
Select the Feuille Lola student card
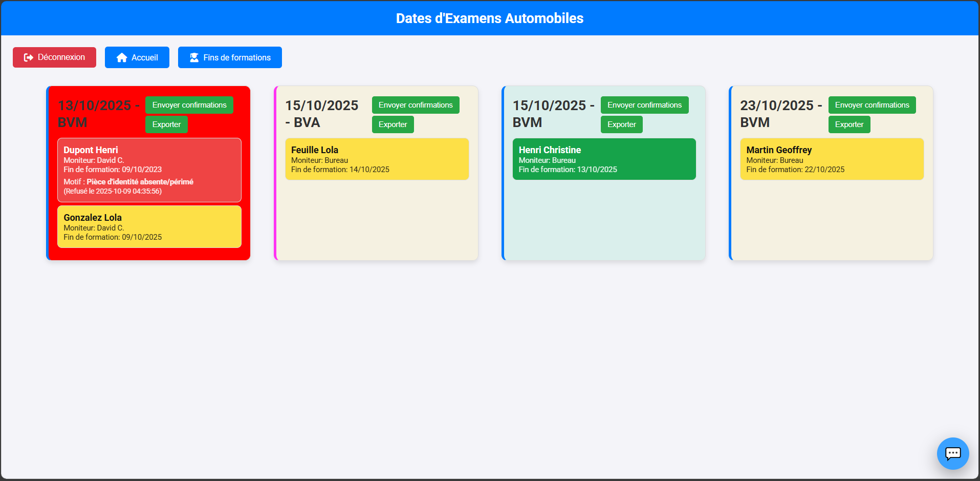pyautogui.click(x=377, y=159)
